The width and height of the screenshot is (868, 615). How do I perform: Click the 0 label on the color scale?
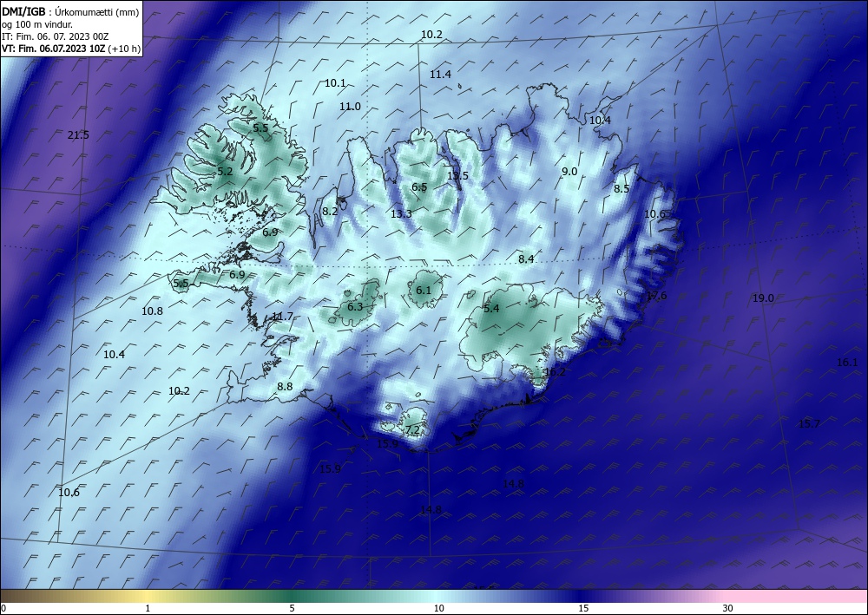(x=3, y=608)
